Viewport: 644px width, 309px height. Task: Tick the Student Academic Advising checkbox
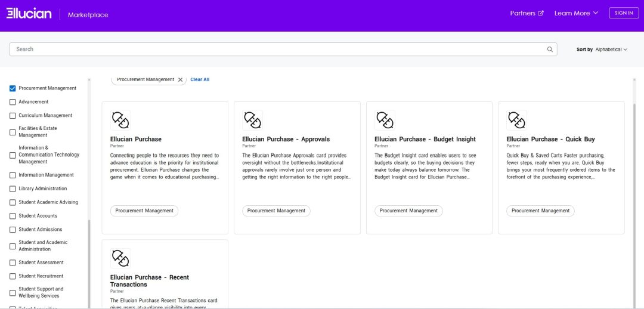point(13,202)
